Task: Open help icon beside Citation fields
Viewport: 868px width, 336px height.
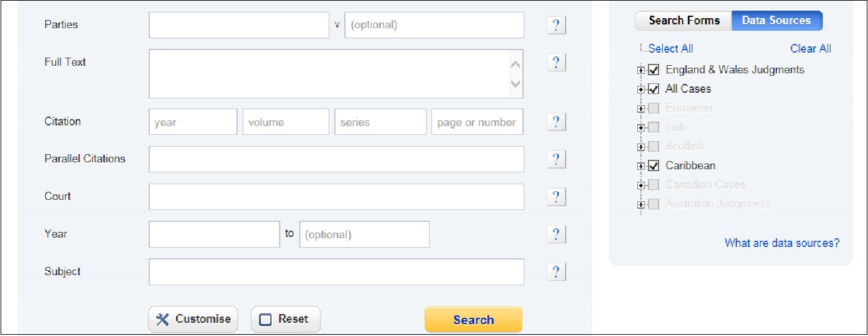Action: pos(556,122)
